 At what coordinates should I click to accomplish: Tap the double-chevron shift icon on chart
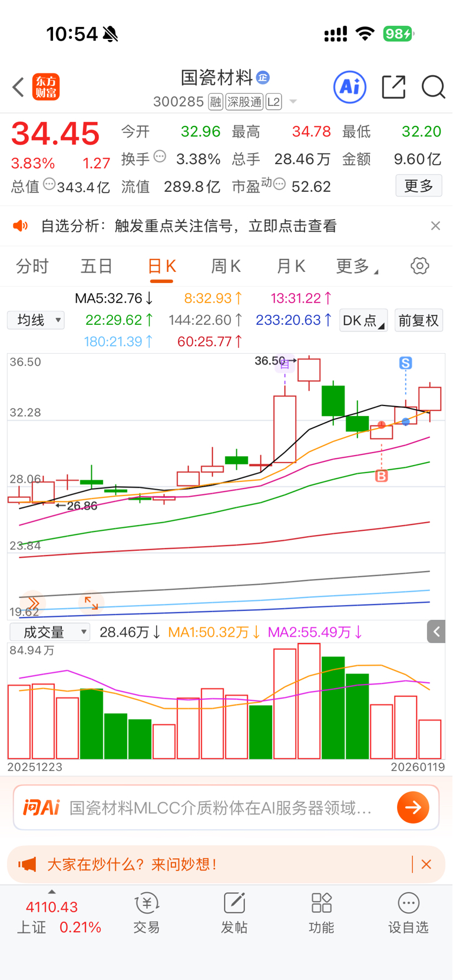tap(33, 603)
